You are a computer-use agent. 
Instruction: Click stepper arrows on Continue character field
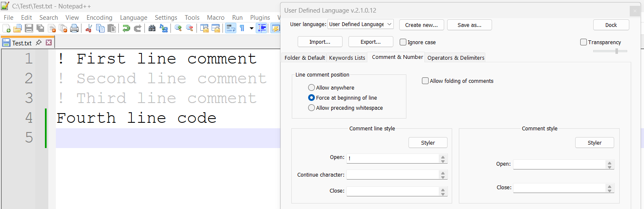pos(442,175)
